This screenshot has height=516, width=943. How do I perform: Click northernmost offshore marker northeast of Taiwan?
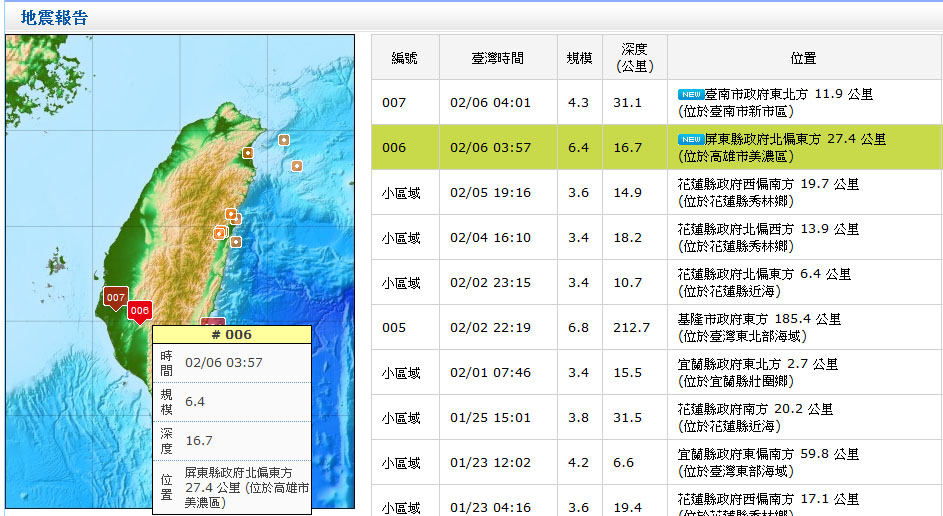(284, 140)
